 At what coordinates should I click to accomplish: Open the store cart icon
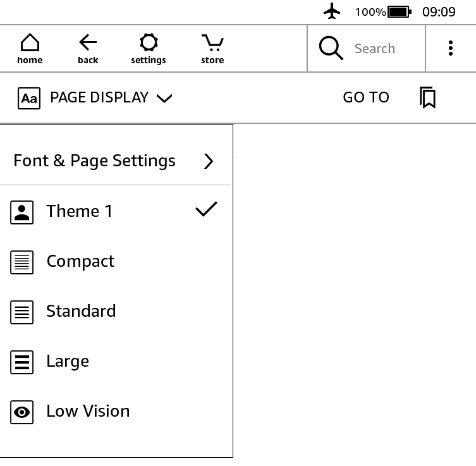212,49
